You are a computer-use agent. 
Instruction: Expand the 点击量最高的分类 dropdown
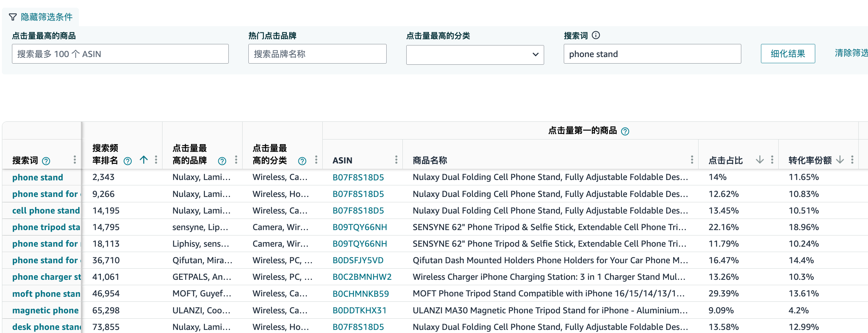(475, 55)
